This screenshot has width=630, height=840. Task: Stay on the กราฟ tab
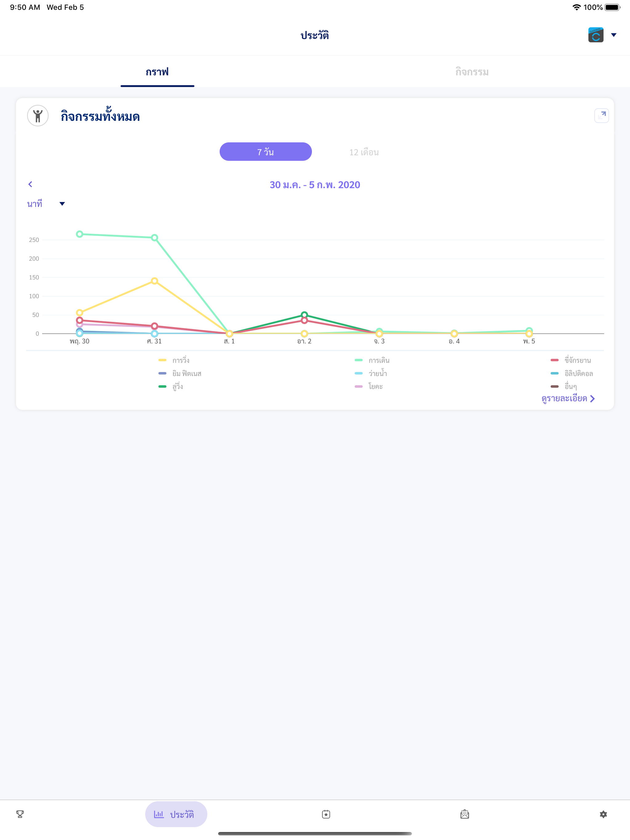[157, 71]
